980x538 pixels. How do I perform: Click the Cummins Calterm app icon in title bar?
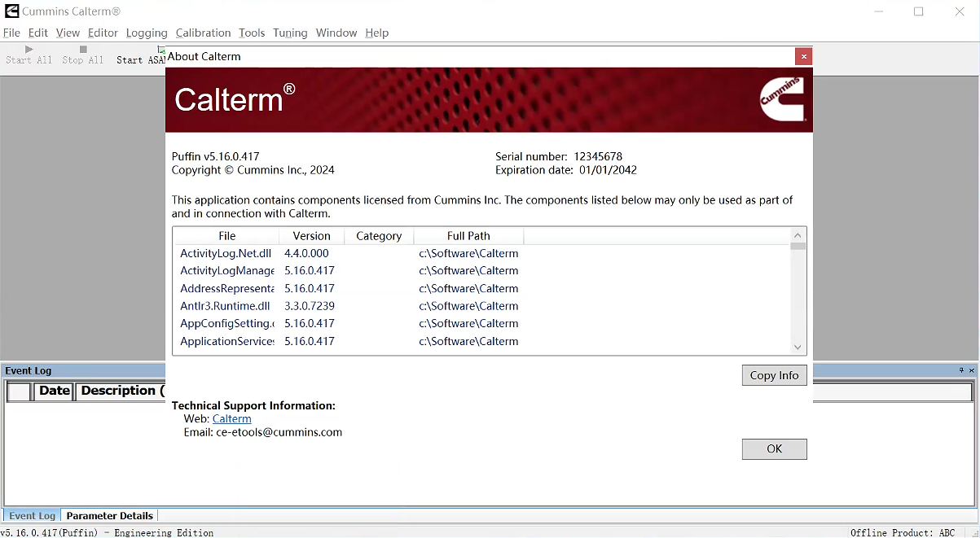coord(11,11)
